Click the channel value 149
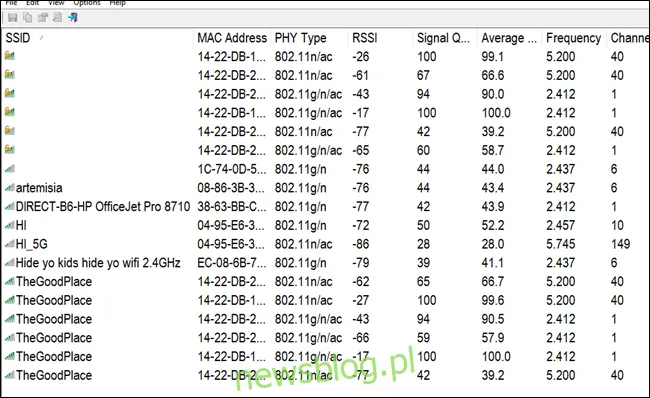Screen dimensions: 650x398 point(621,244)
